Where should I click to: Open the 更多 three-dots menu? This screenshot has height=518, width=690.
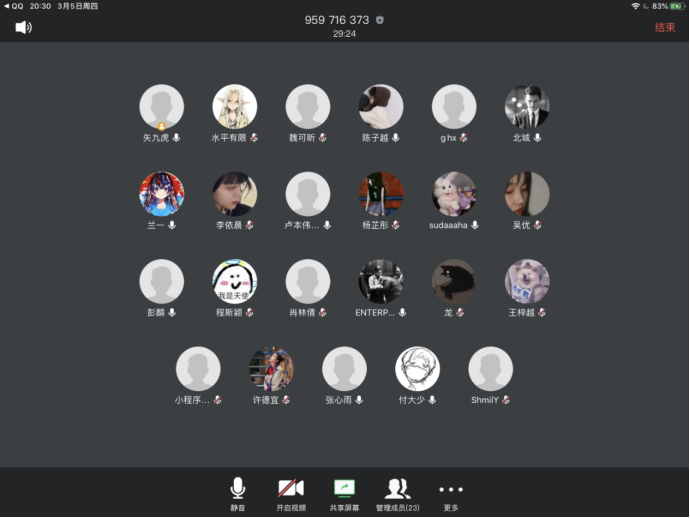pos(451,492)
